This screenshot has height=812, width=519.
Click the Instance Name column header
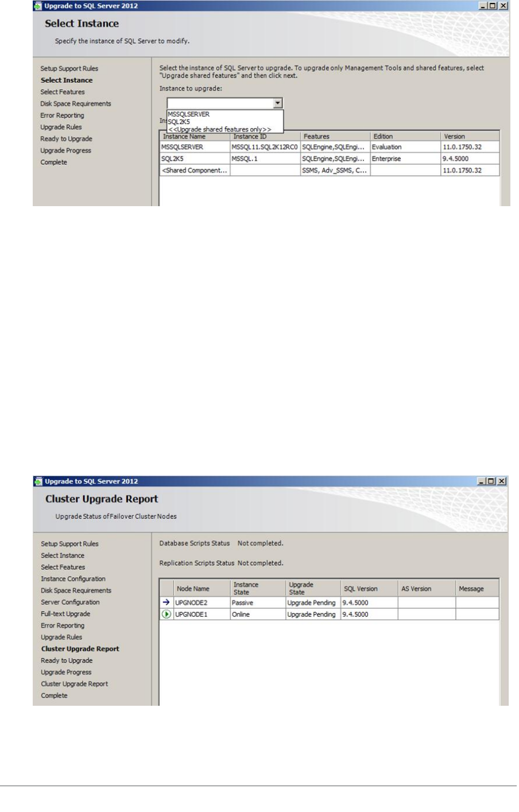195,137
